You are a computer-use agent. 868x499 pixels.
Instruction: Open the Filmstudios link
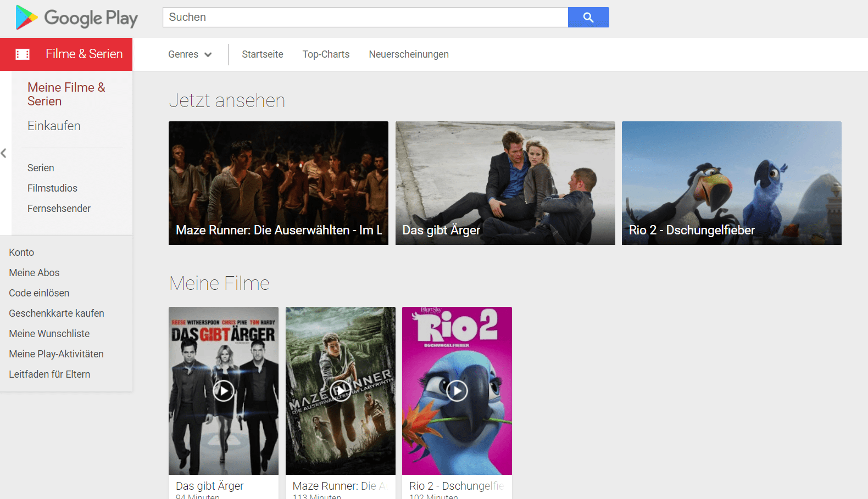click(x=52, y=188)
